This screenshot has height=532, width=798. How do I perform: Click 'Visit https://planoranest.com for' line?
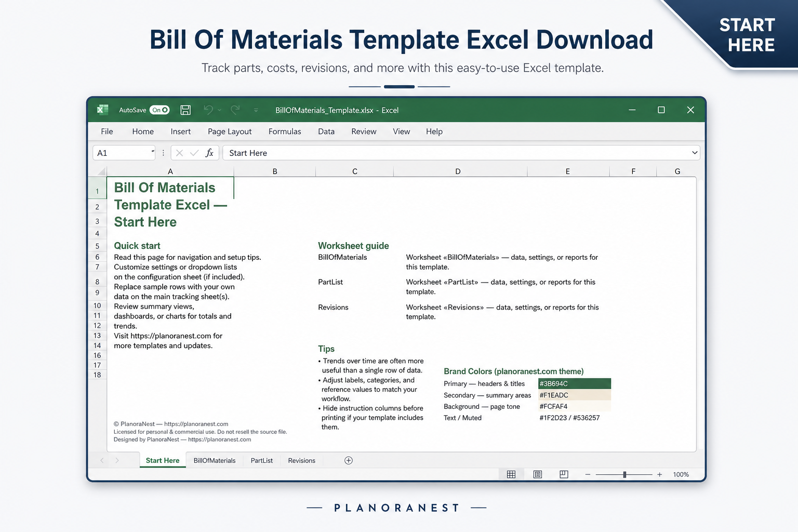click(168, 336)
